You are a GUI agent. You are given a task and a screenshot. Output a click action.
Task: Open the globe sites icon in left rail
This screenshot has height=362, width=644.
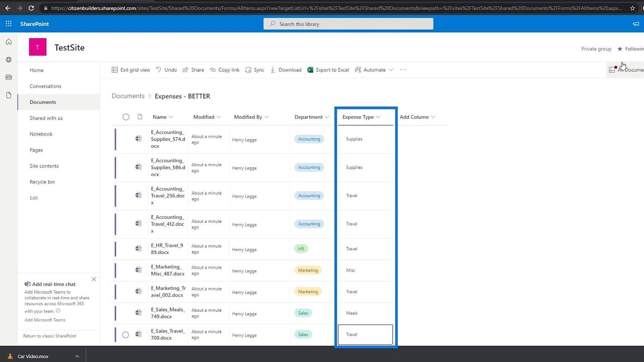[8, 60]
